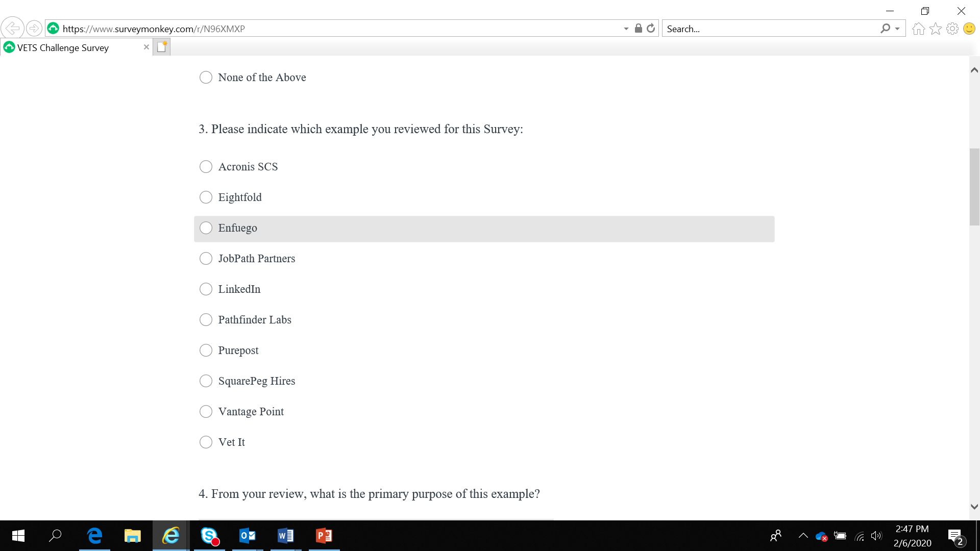Click the back navigation arrow

[12, 28]
